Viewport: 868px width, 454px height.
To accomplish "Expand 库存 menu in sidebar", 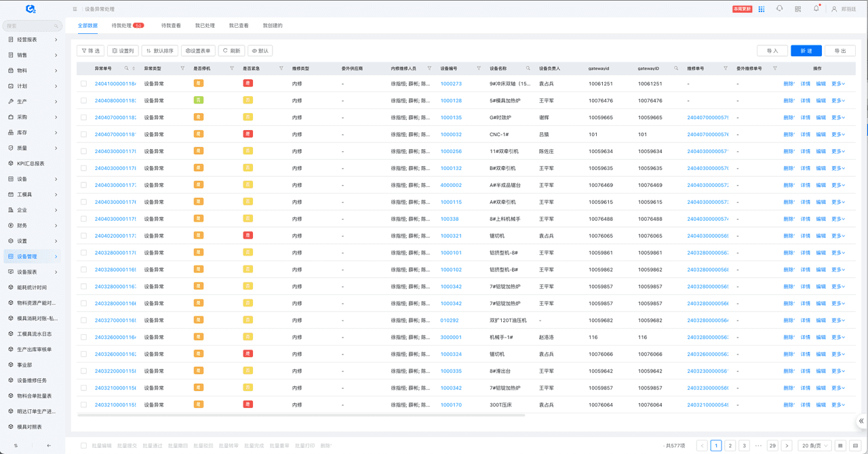I will click(33, 133).
